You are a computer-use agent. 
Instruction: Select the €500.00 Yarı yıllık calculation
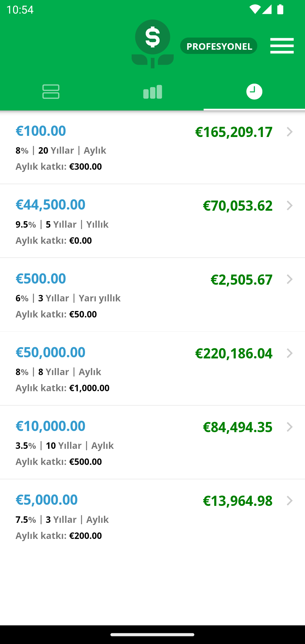(152, 295)
